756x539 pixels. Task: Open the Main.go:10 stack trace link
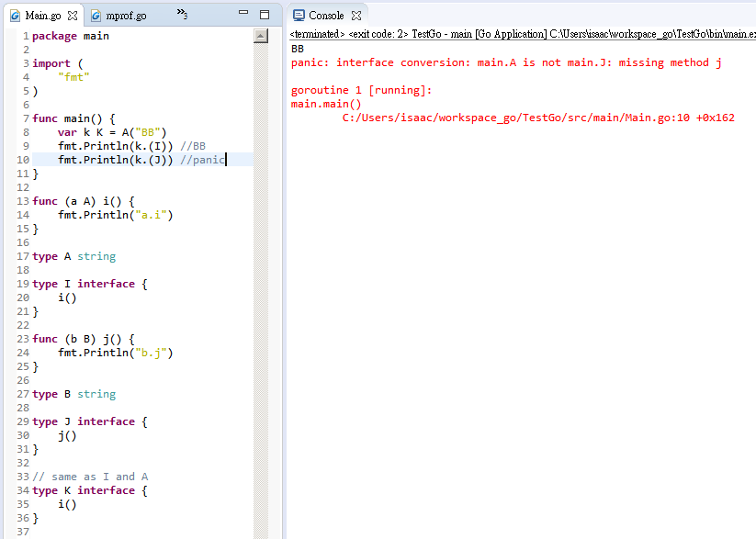[x=538, y=118]
